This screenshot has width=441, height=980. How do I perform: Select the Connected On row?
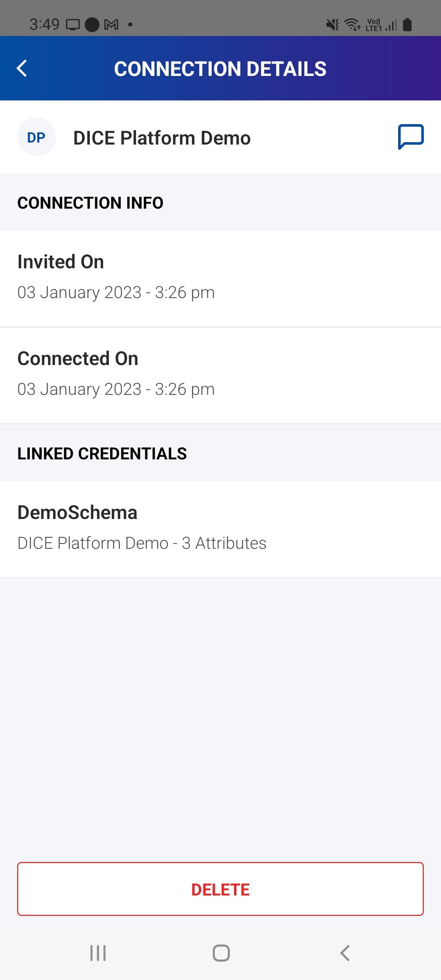coord(220,375)
